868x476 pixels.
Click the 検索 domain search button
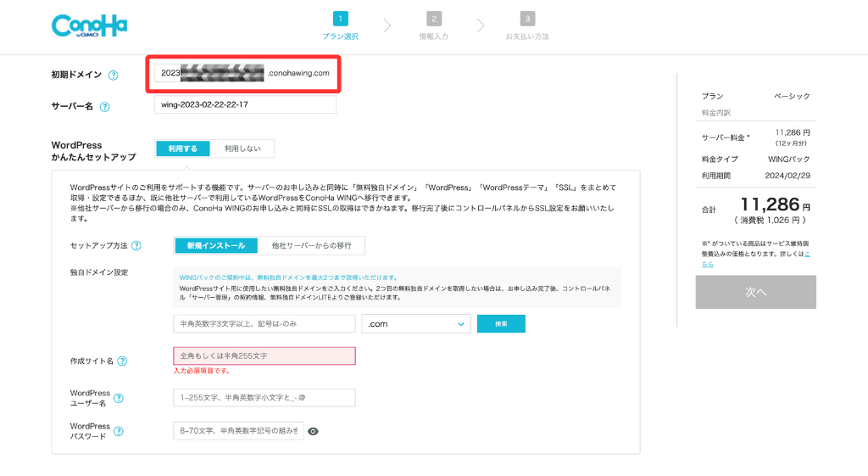point(501,323)
